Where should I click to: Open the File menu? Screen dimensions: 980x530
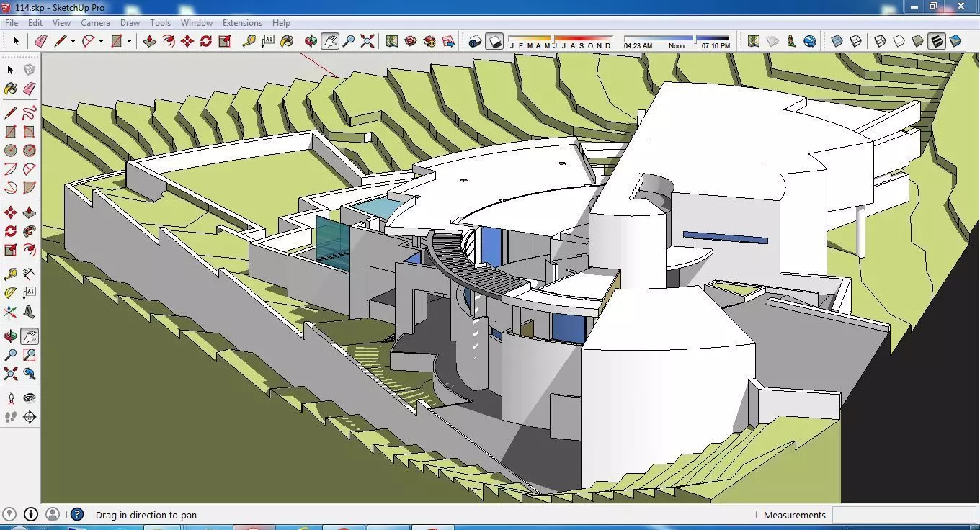point(12,23)
